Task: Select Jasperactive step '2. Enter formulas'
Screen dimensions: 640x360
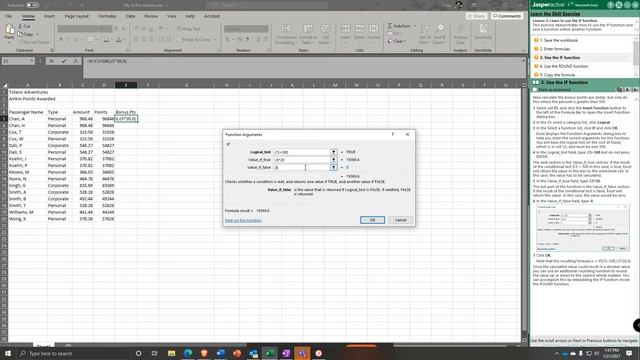Action: tap(554, 49)
